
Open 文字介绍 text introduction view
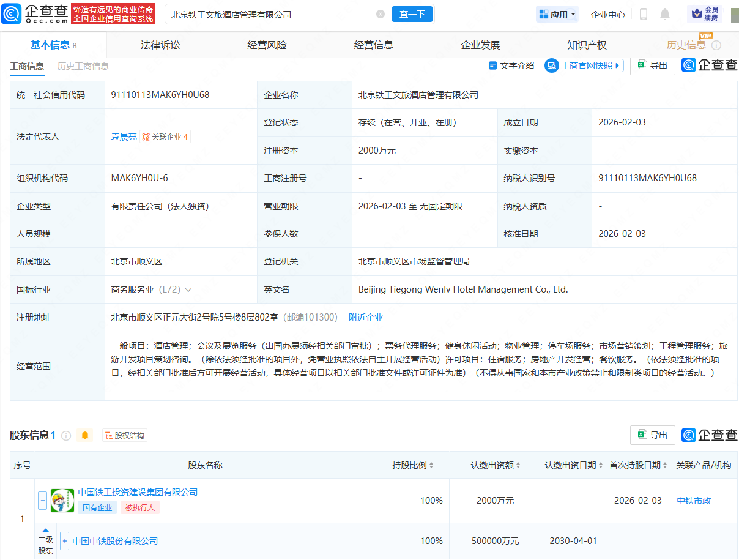pyautogui.click(x=511, y=65)
